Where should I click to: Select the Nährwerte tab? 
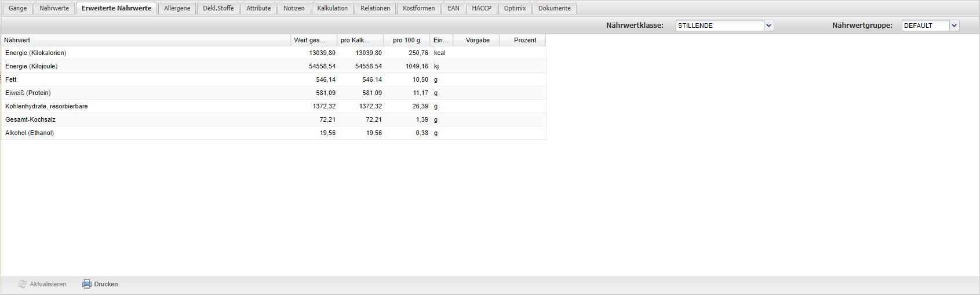[54, 8]
